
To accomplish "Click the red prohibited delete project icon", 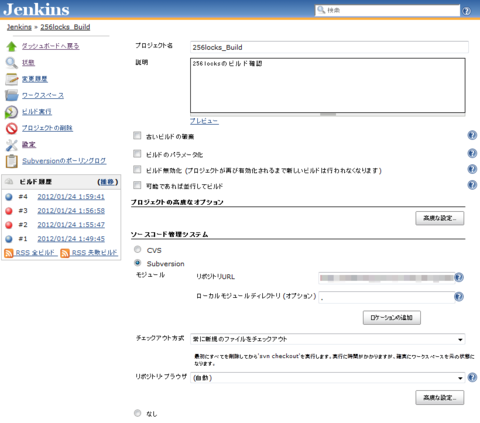I will (x=12, y=128).
